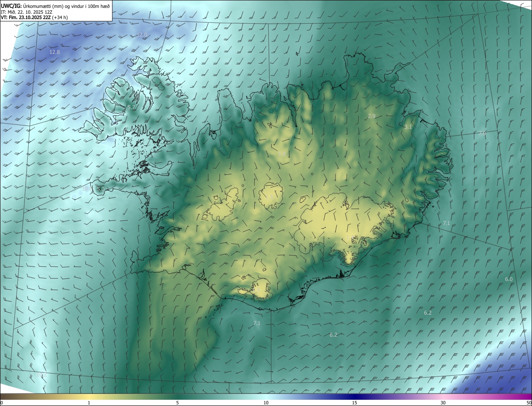
Task: Click the UWC/IG Úrkomumætti title line
Action: coord(55,6)
